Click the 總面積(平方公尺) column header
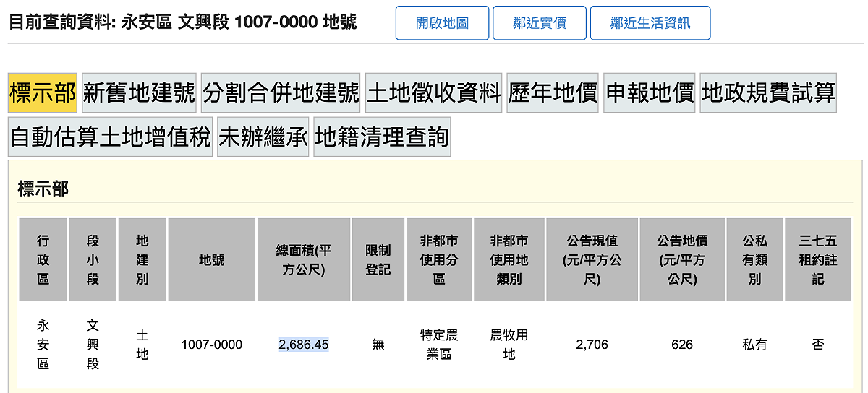 tap(304, 259)
